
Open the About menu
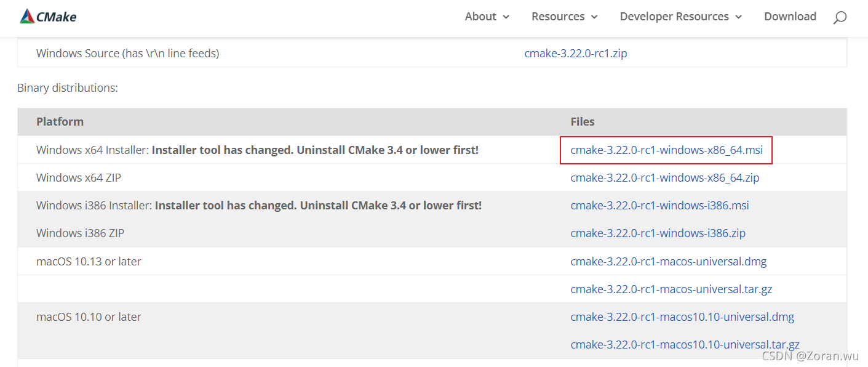point(480,17)
